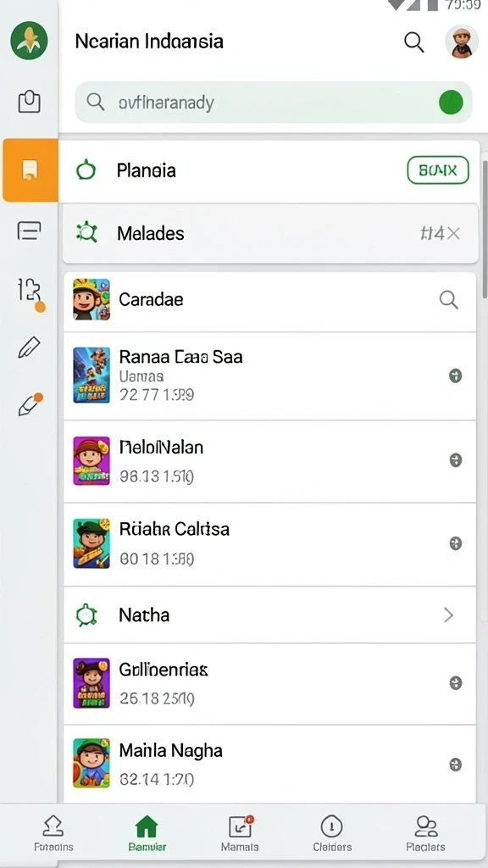The width and height of the screenshot is (488, 868).
Task: Click the green app logo in the sidebar
Action: 29,41
